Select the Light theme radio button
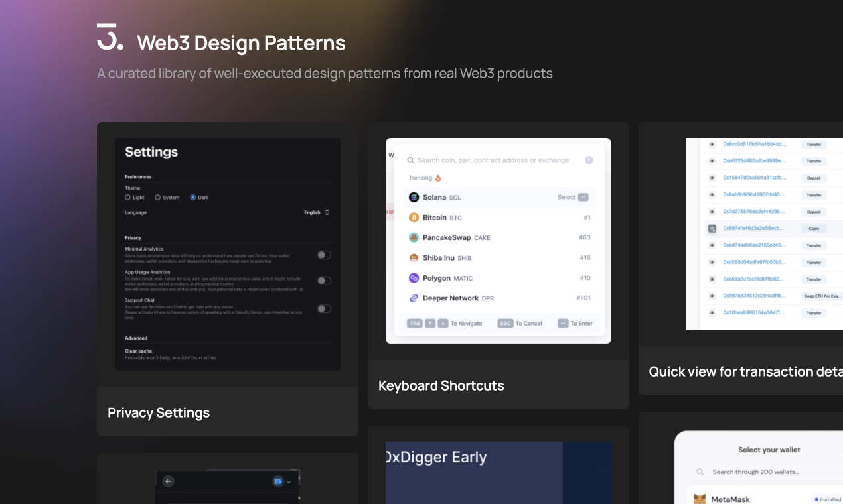843x504 pixels. point(128,198)
